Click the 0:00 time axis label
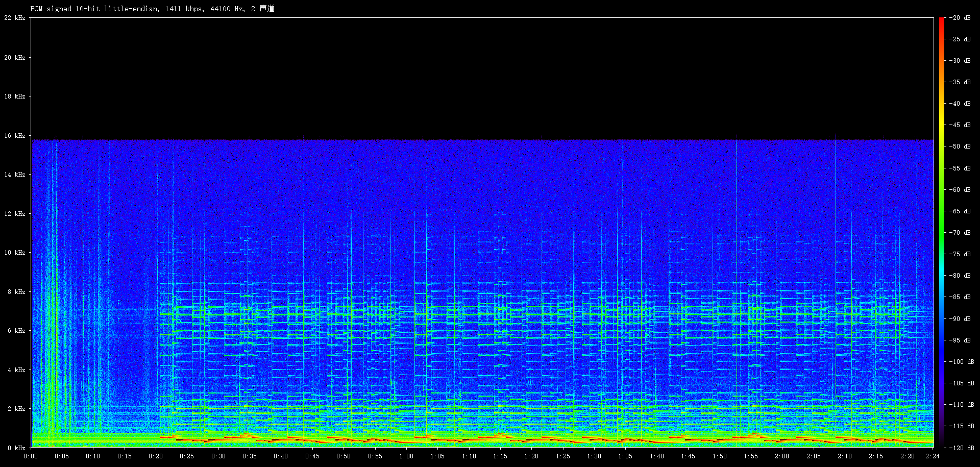 tap(31, 456)
